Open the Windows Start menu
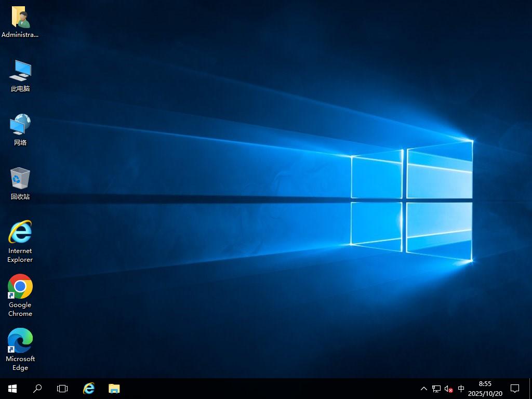This screenshot has height=399, width=532. pos(12,389)
